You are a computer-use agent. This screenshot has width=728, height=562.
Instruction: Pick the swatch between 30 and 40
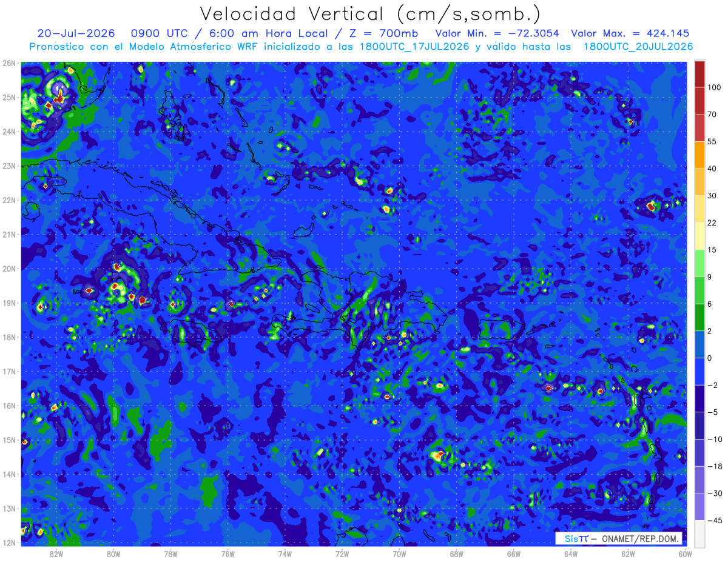(x=699, y=181)
